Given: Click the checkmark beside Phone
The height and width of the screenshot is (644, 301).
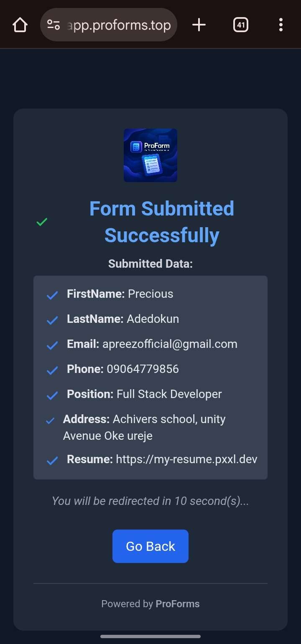Looking at the screenshot, I should click(x=52, y=370).
